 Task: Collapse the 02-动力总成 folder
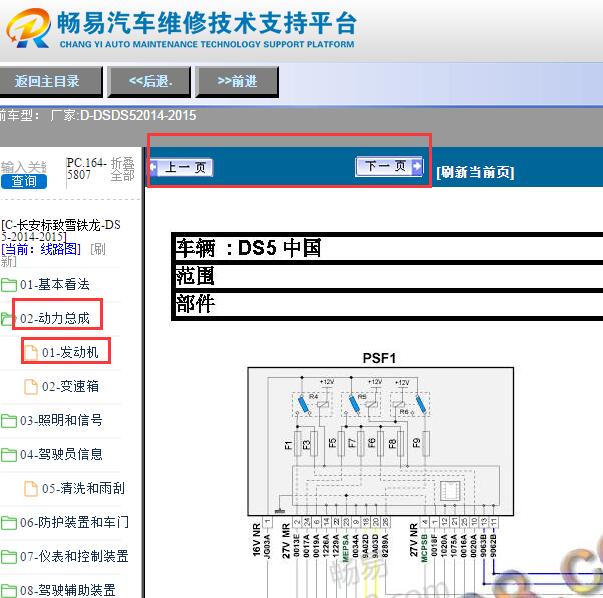55,318
